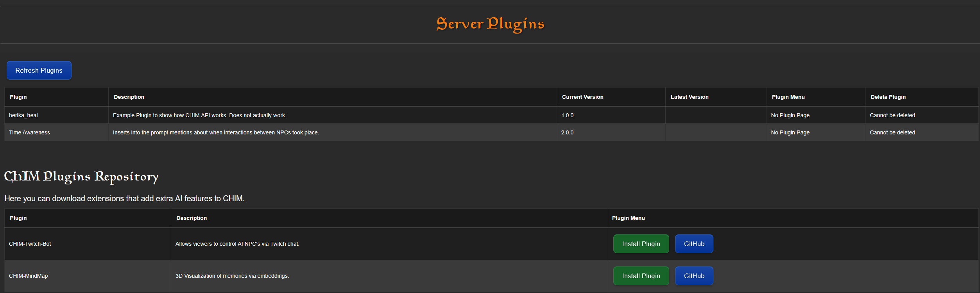This screenshot has height=293, width=980.
Task: Click Time Awareness's Cannot be deleted text
Action: [892, 132]
